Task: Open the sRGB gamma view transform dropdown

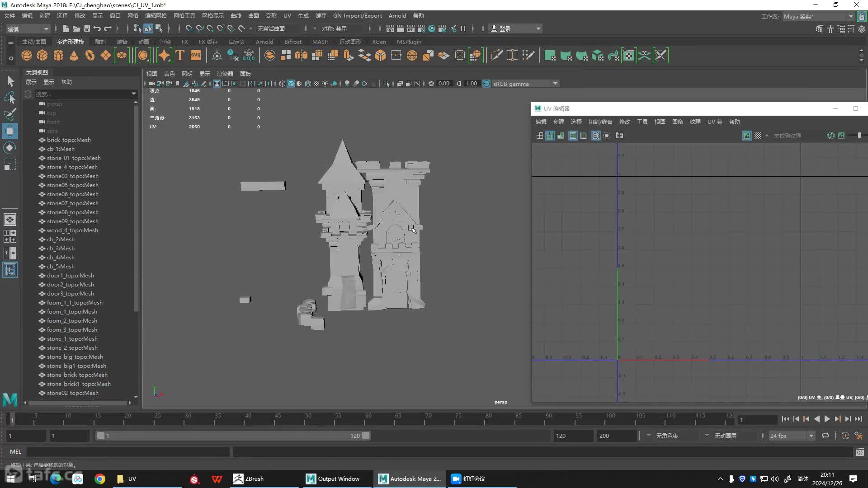Action: tap(525, 84)
